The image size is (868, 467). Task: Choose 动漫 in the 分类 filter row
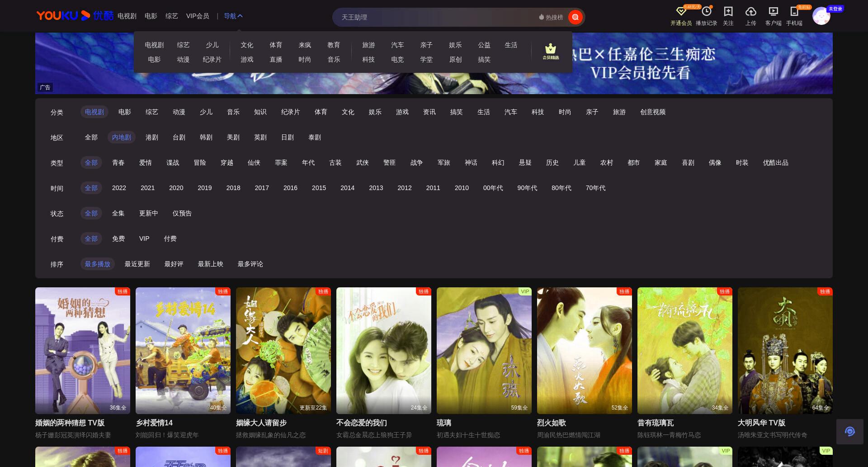tap(179, 112)
